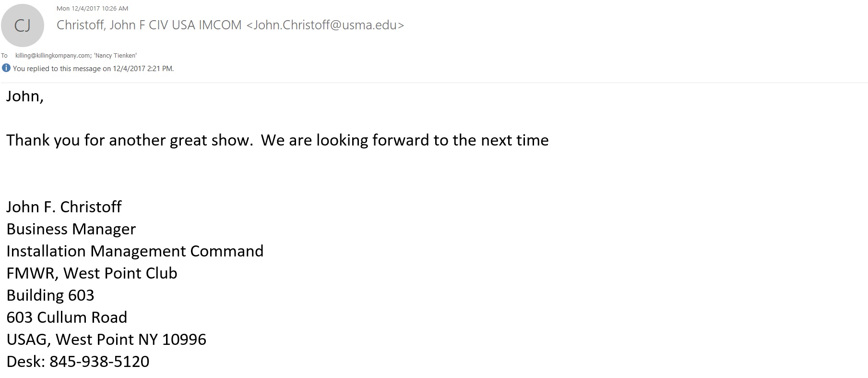Click Installation Management Command line

tap(135, 251)
